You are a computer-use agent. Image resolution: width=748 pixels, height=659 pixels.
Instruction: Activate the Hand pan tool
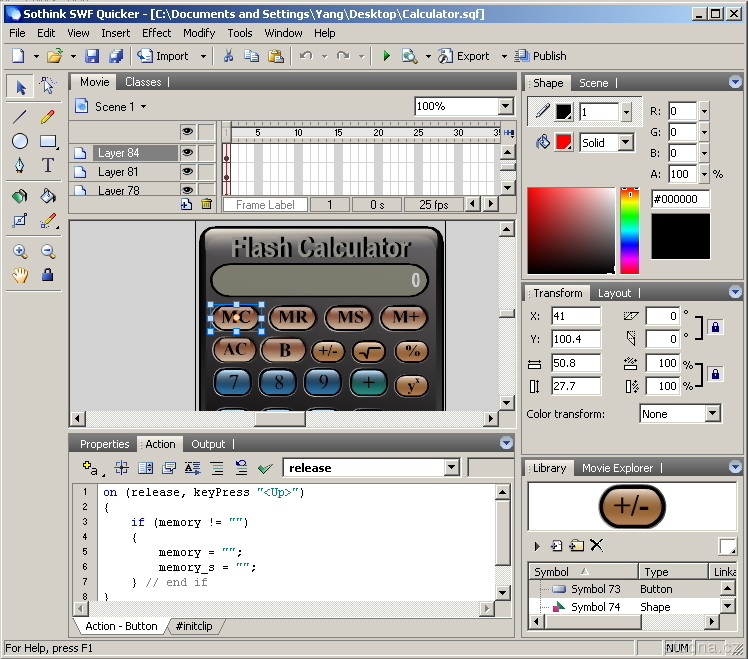[x=20, y=275]
